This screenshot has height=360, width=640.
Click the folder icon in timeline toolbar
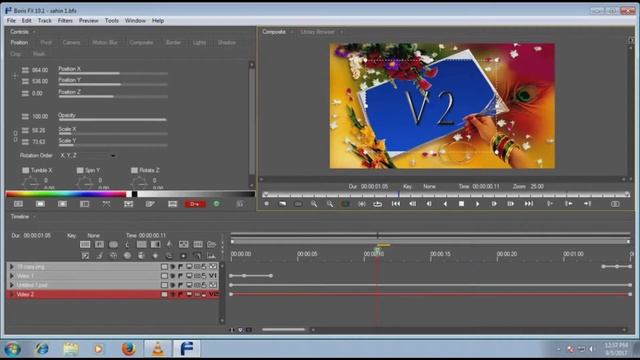click(x=211, y=244)
